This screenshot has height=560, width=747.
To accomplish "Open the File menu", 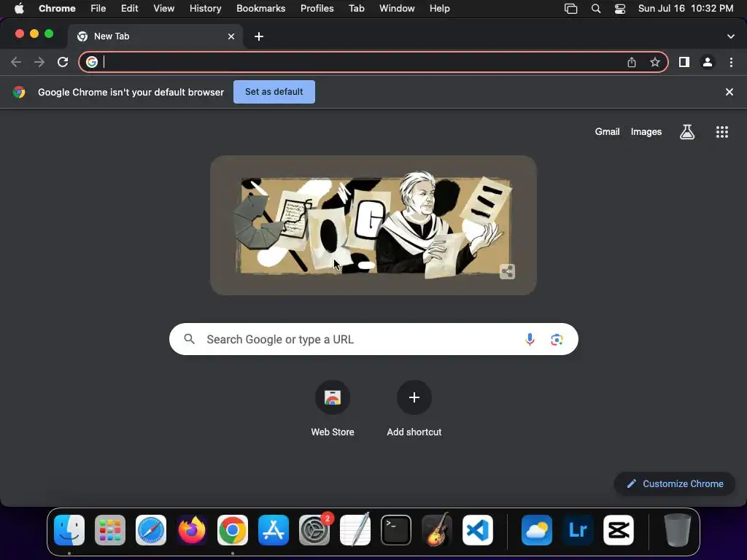I will [98, 8].
